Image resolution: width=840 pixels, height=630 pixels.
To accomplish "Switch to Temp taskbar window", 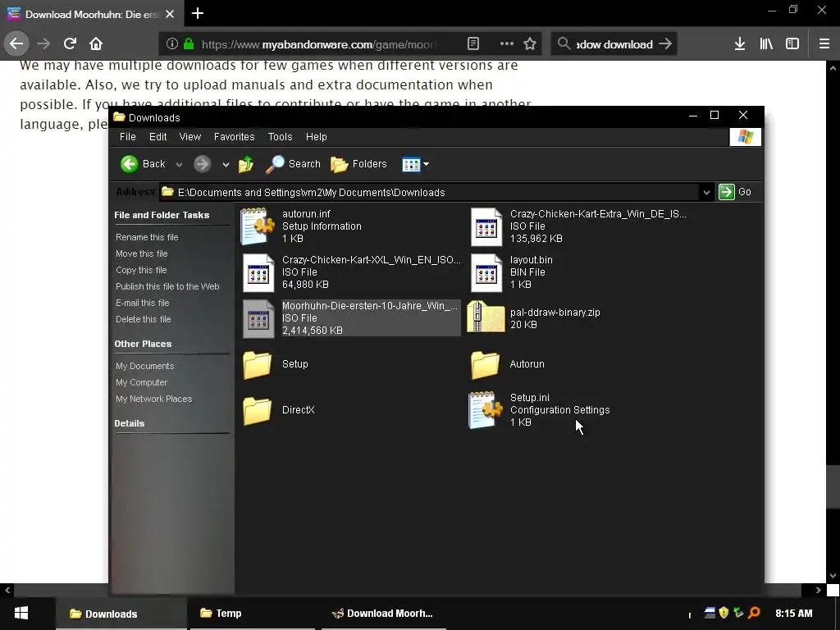I will [x=252, y=614].
